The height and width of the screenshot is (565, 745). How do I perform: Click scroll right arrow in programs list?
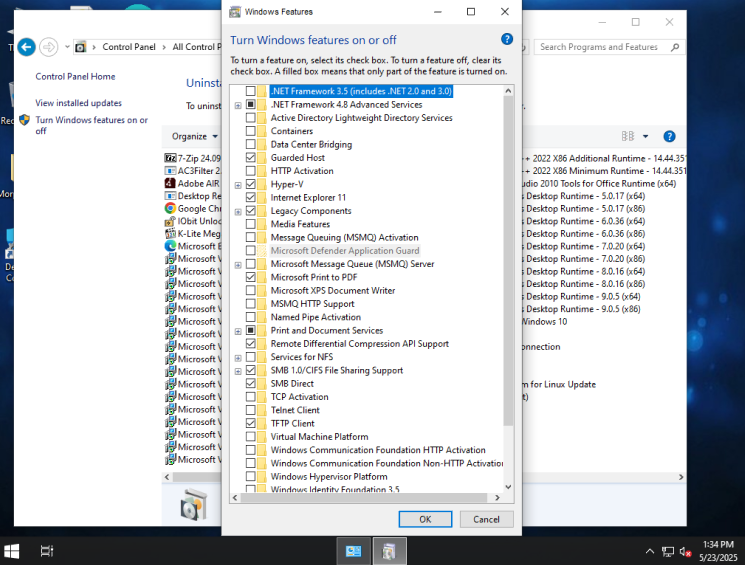[681, 477]
